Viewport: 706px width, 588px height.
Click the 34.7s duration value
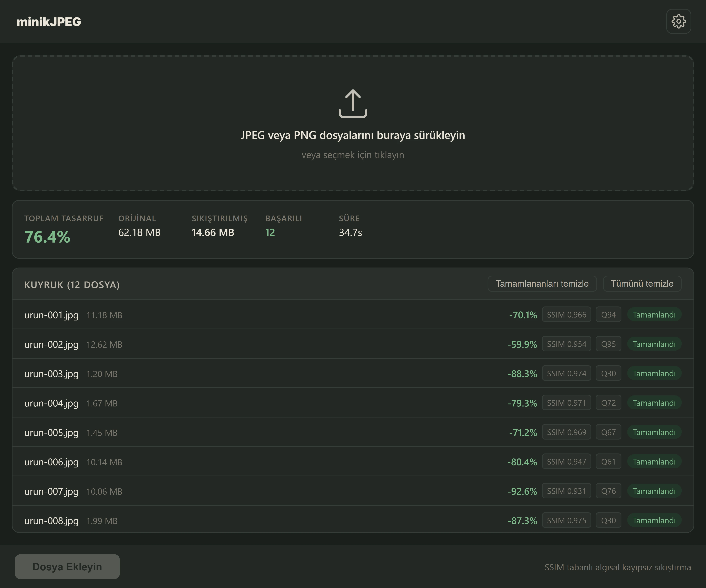point(350,232)
